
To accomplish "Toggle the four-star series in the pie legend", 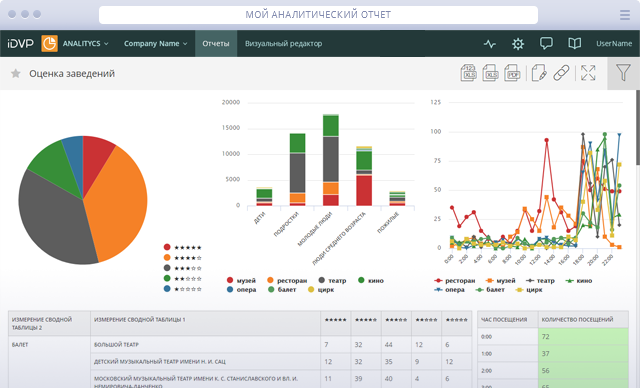I will click(182, 257).
